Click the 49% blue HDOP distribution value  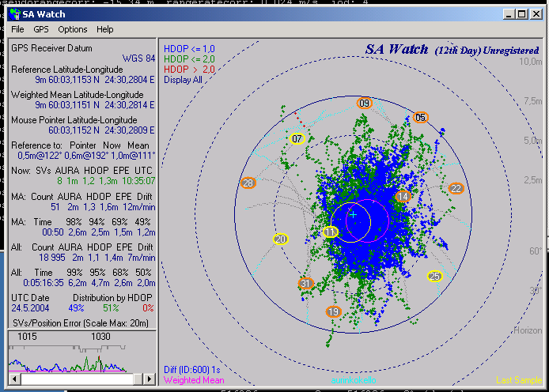[x=76, y=308]
